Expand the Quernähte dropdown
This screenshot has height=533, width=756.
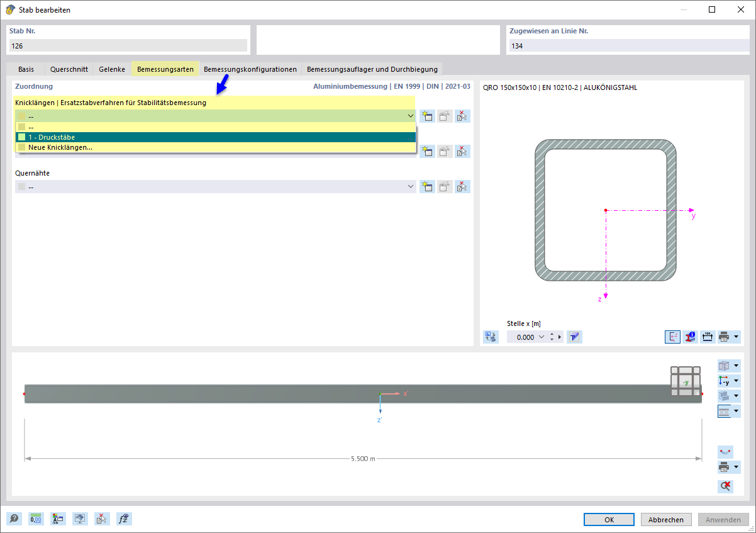(x=410, y=186)
